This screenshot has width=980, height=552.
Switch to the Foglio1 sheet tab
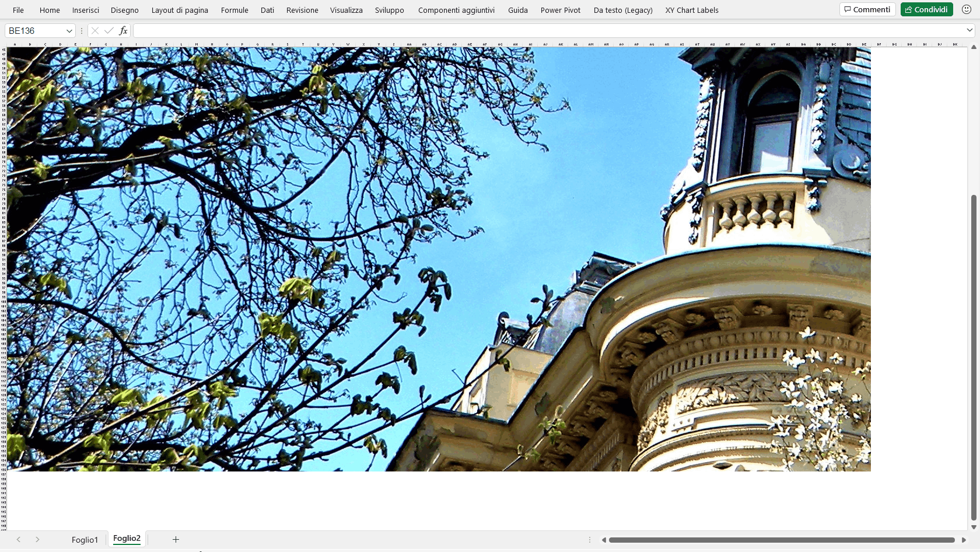pyautogui.click(x=85, y=540)
